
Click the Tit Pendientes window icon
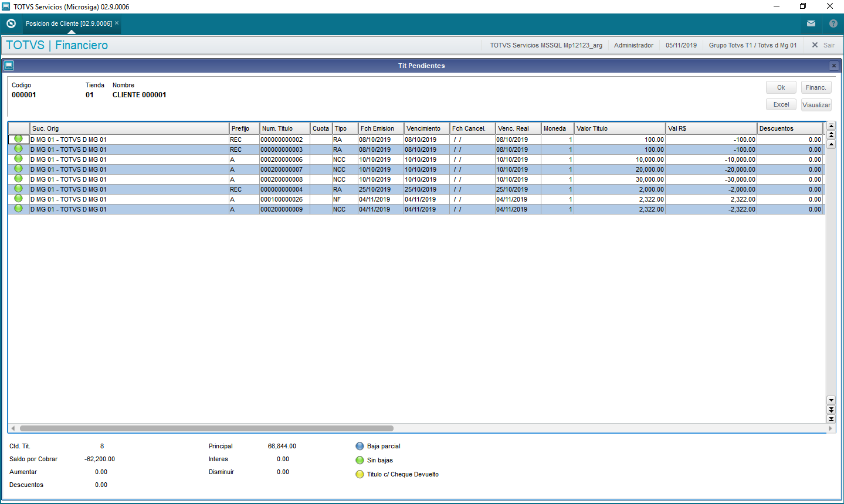[x=9, y=66]
